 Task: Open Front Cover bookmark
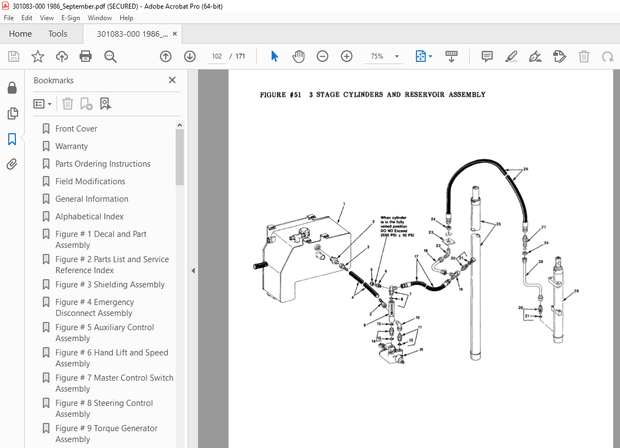76,129
